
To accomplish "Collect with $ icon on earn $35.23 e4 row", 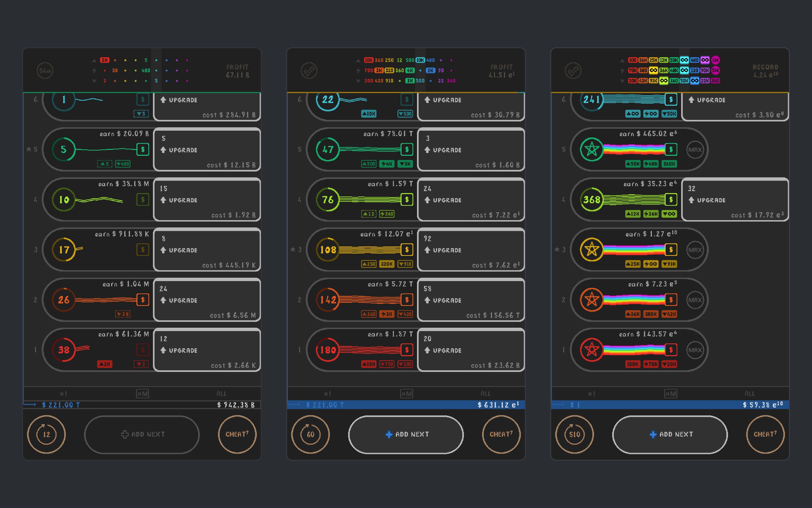I will 671,200.
